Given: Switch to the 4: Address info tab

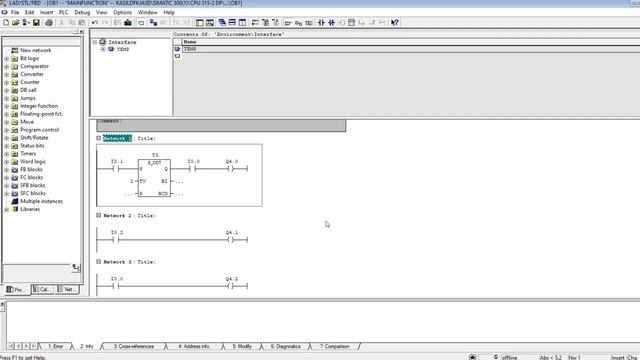Looking at the screenshot, I should point(193,346).
